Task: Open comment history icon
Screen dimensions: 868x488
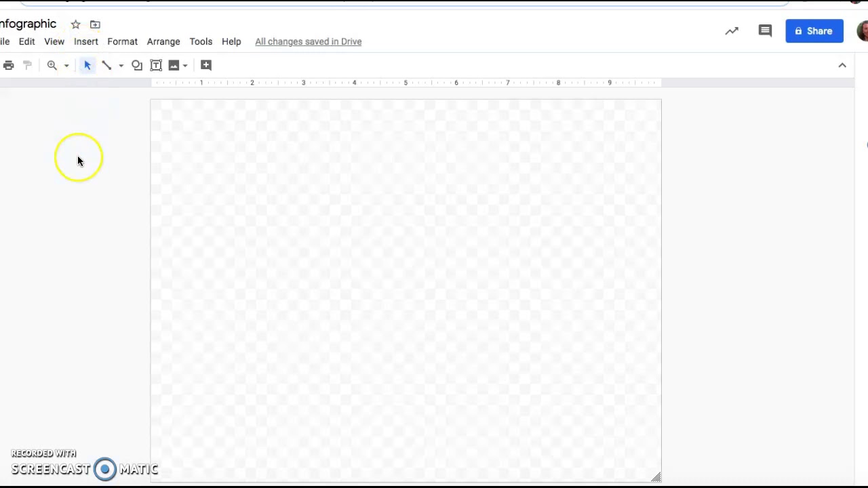Action: click(x=765, y=31)
